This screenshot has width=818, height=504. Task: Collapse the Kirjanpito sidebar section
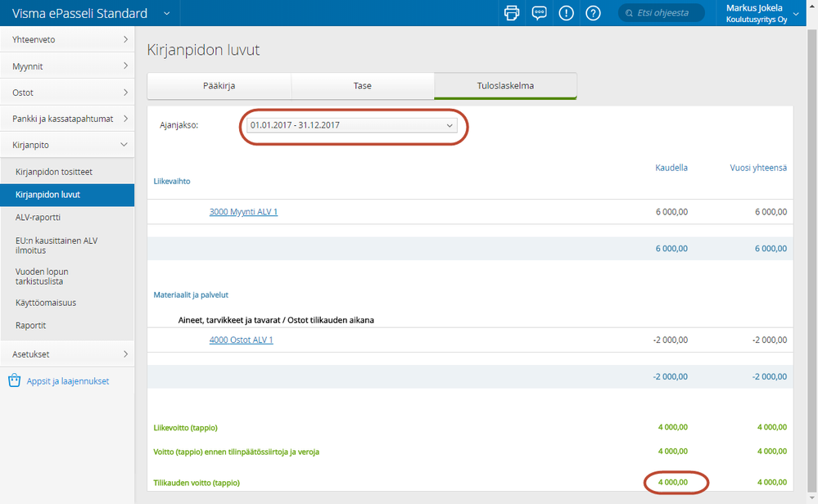67,145
